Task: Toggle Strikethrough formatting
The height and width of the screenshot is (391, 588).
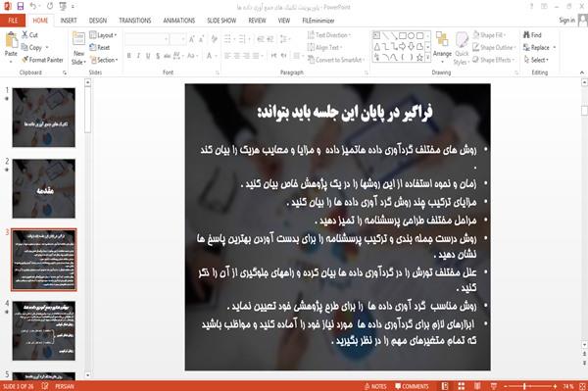Action: tap(168, 56)
